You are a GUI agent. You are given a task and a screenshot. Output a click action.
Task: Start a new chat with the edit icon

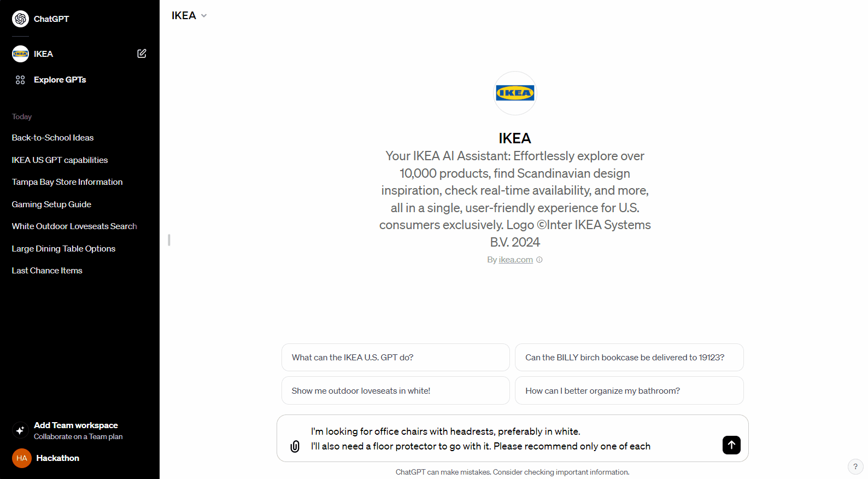coord(142,54)
